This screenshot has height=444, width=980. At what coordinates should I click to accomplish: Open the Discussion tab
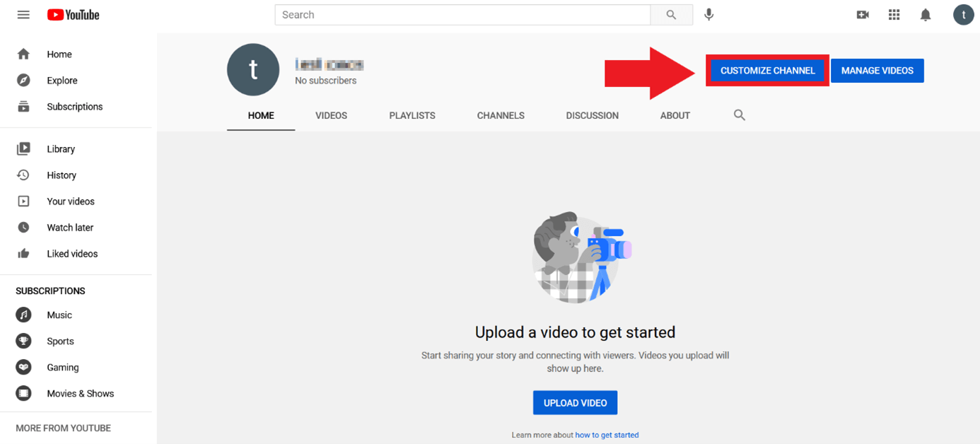592,115
